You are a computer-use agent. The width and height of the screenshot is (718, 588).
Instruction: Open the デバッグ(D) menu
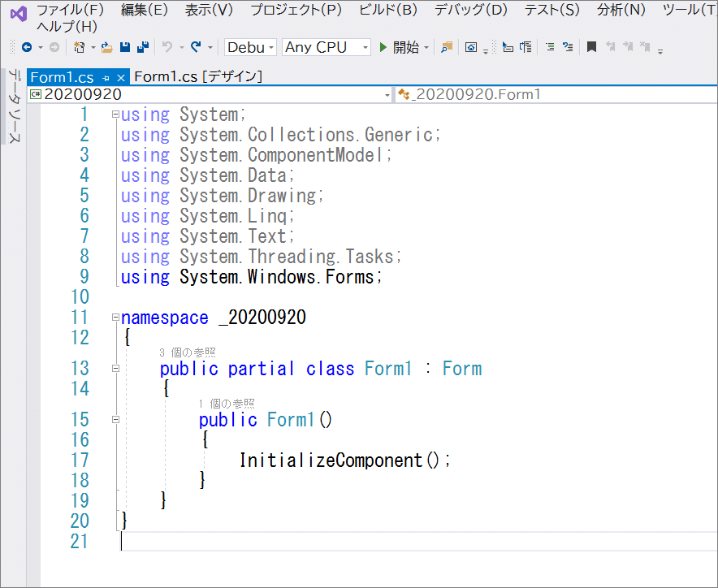[x=471, y=10]
